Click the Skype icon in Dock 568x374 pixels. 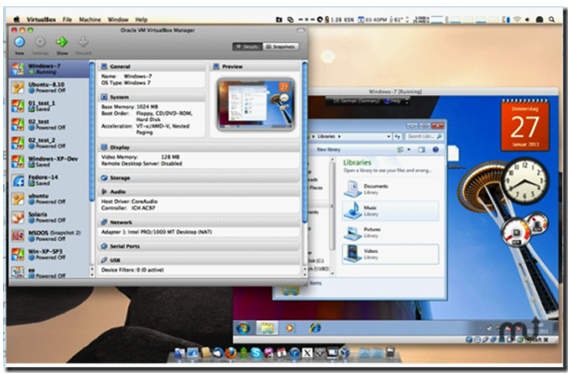click(x=256, y=353)
